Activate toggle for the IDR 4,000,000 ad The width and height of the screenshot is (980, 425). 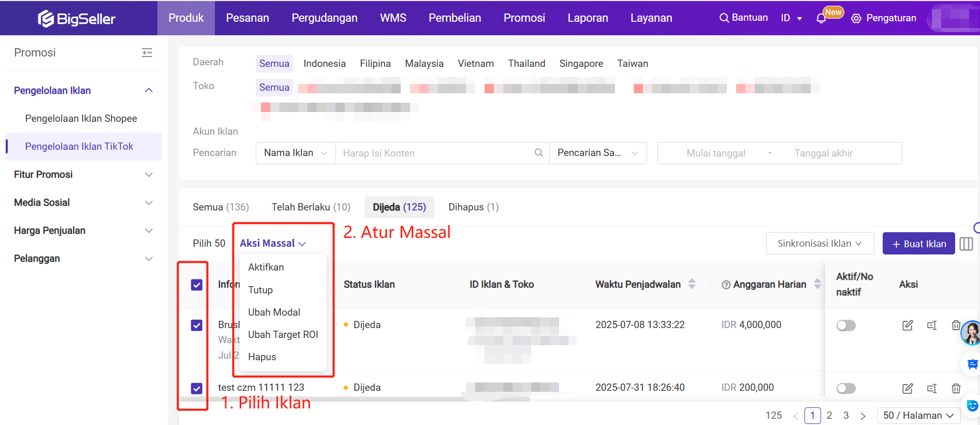click(846, 325)
